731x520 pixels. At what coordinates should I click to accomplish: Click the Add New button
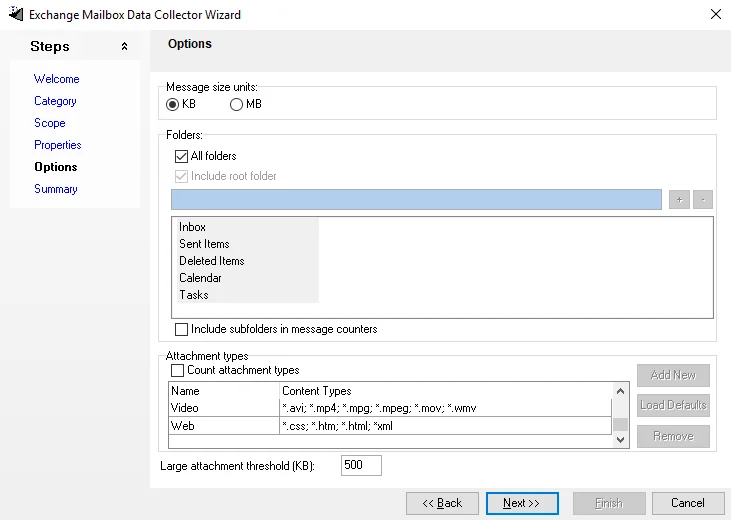[673, 375]
